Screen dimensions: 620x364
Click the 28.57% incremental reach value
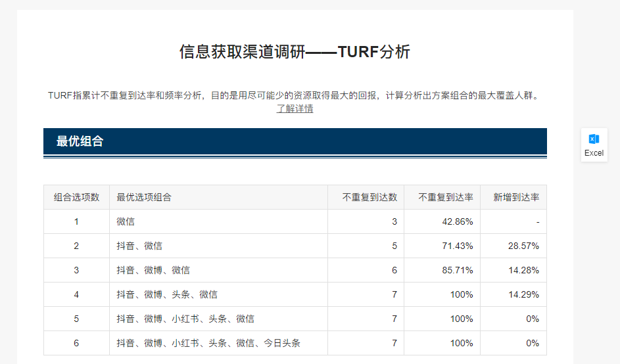tap(523, 246)
